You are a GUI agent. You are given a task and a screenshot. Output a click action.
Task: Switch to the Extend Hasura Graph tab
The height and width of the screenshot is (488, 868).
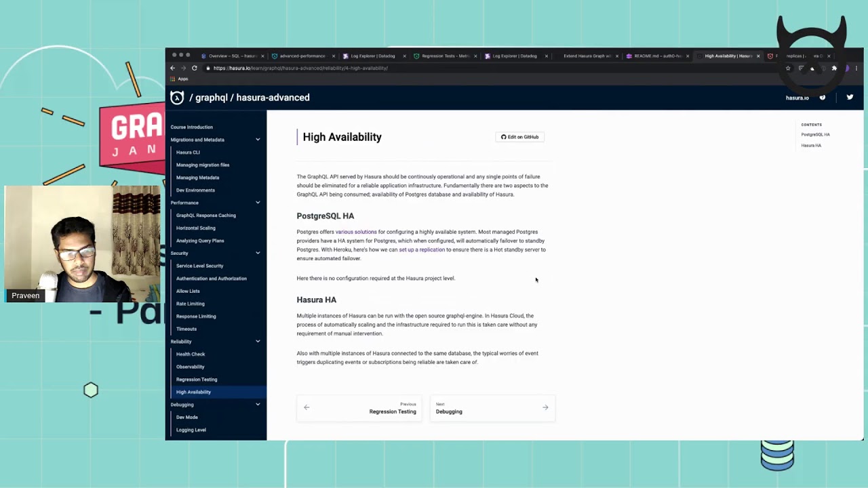pyautogui.click(x=587, y=56)
